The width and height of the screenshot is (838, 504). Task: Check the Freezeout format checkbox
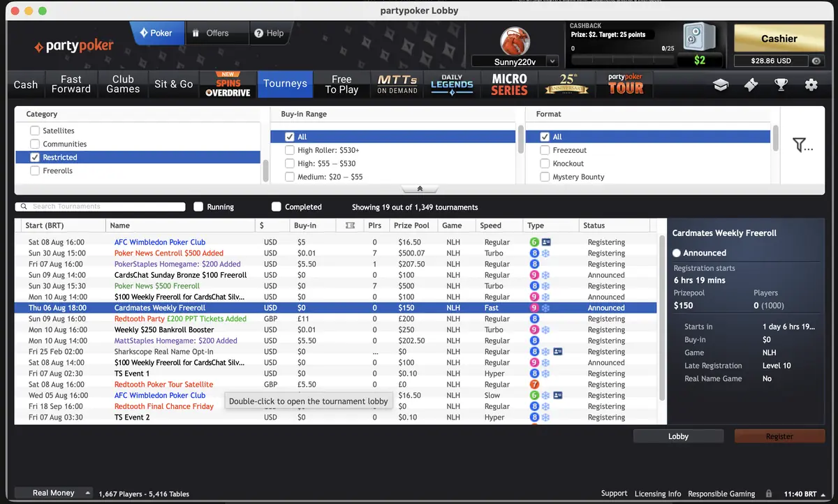545,150
